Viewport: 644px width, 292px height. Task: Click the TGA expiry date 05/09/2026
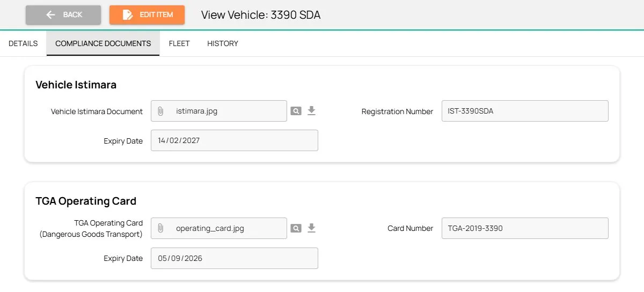(235, 258)
